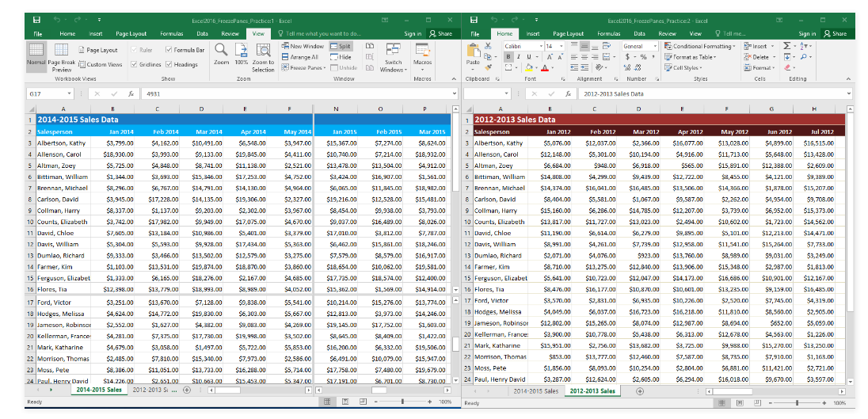Click Format as Table button
The width and height of the screenshot is (868, 419).
(x=691, y=57)
